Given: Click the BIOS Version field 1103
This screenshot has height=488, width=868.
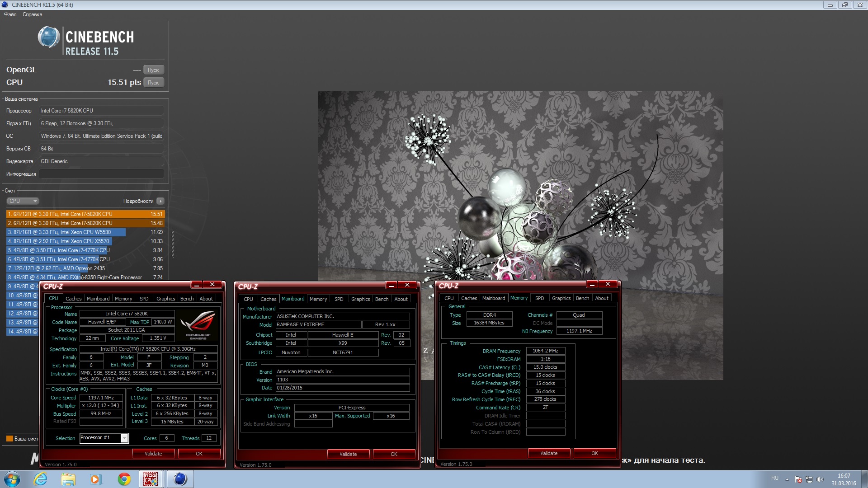Looking at the screenshot, I should tap(343, 380).
